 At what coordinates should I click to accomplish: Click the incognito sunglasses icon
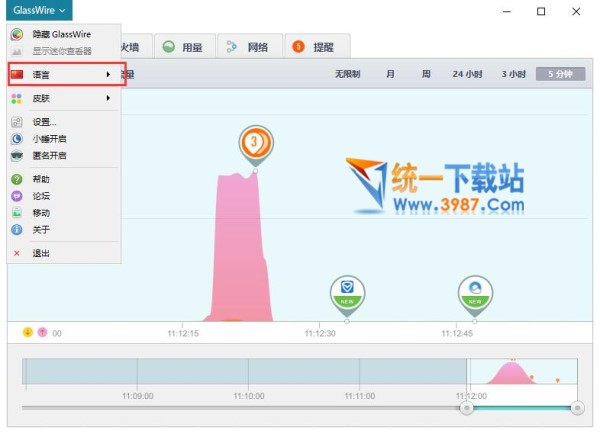16,156
